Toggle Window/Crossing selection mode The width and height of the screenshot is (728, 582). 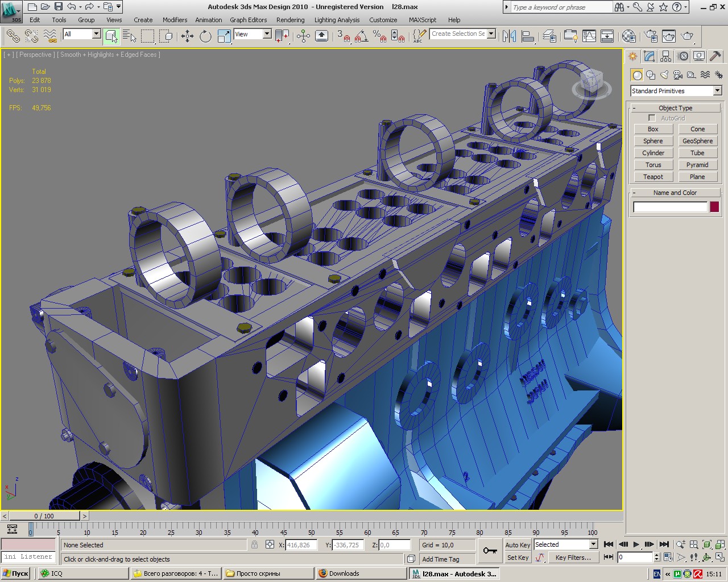coord(166,36)
